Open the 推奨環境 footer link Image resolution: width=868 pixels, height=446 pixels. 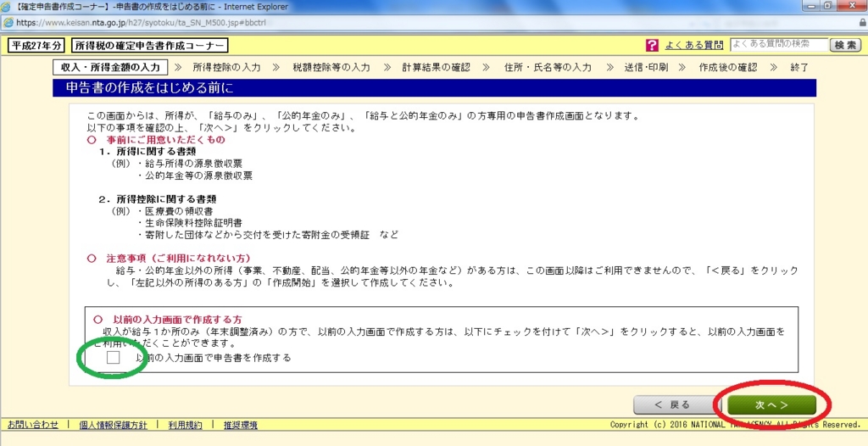pos(240,425)
